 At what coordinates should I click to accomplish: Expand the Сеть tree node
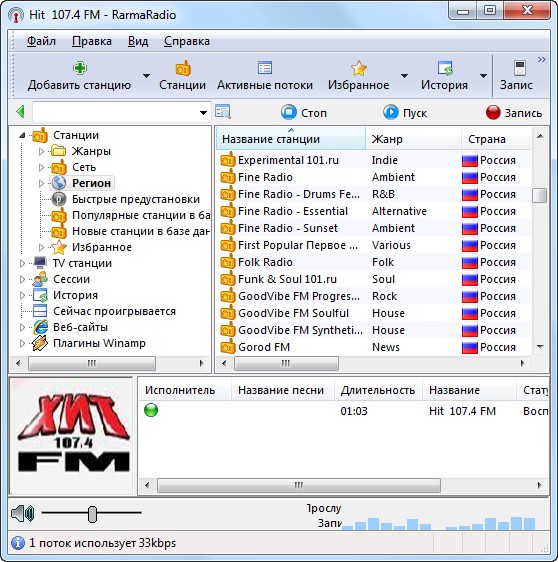click(x=41, y=167)
